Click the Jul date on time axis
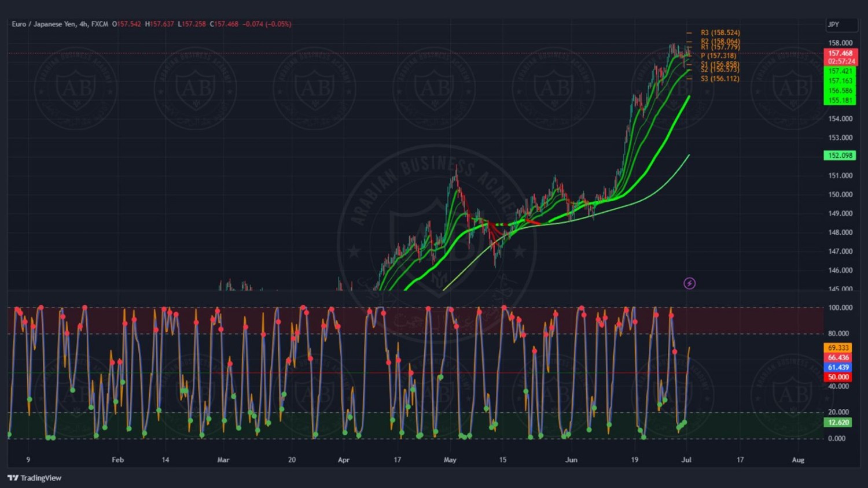 [x=686, y=460]
